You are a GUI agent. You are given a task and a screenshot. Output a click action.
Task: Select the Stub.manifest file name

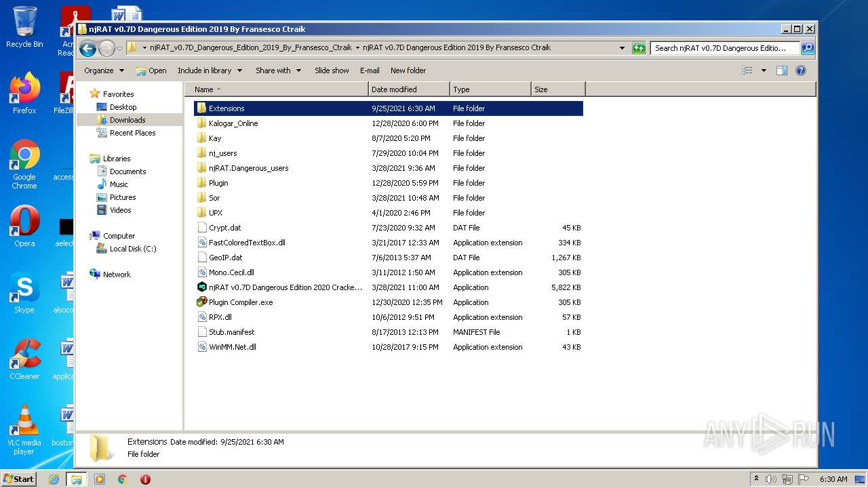point(232,332)
